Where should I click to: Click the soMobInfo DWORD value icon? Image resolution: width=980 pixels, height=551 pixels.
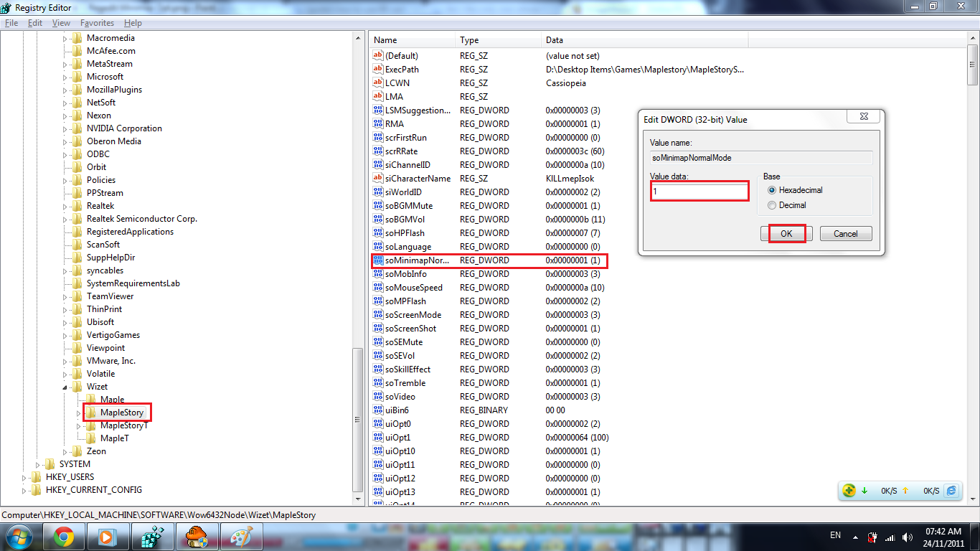tap(378, 274)
